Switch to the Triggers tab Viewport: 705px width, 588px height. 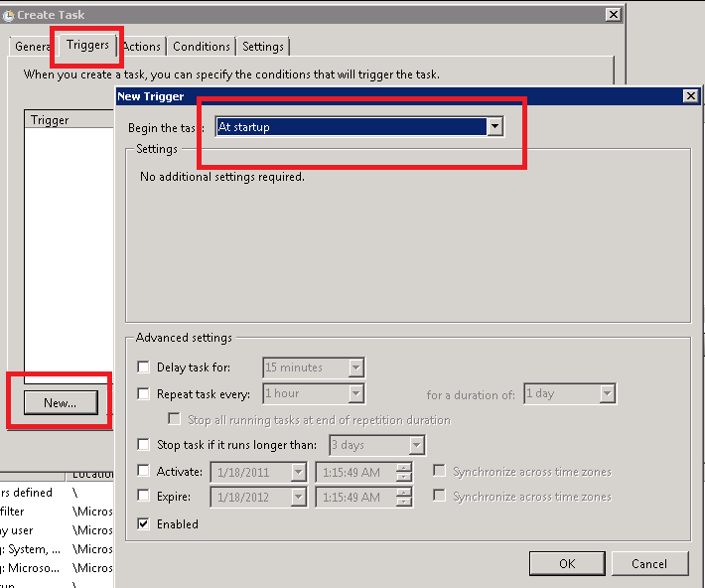click(x=87, y=46)
